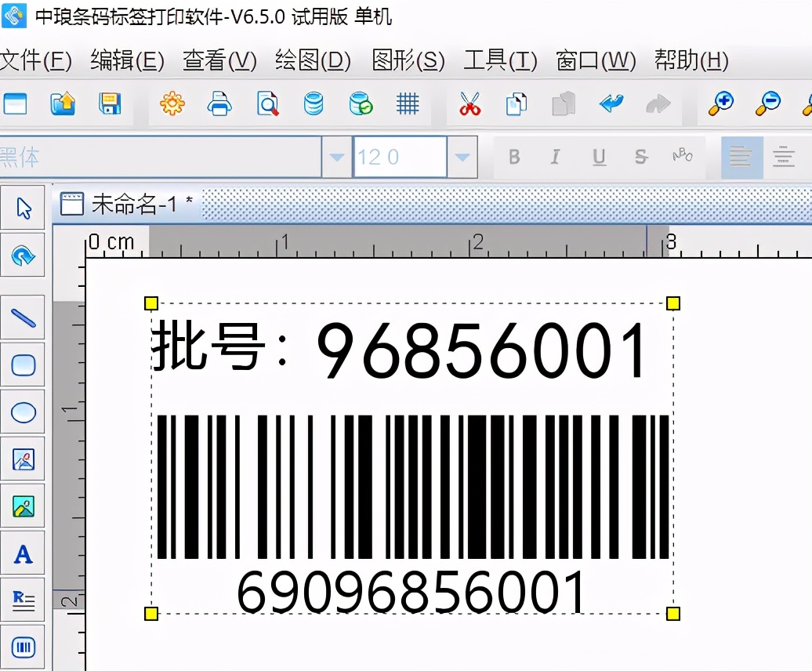Zoom in with the plus magnifier
The image size is (812, 671).
(721, 103)
